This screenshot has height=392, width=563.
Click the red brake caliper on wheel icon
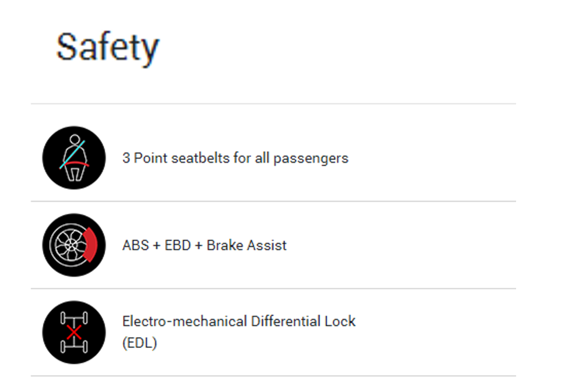pos(91,245)
